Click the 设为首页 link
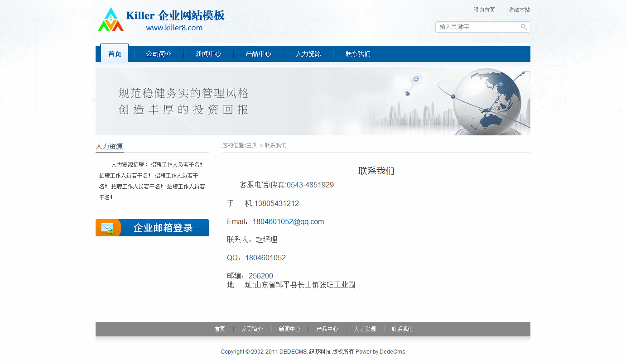626x364 pixels. [x=484, y=10]
